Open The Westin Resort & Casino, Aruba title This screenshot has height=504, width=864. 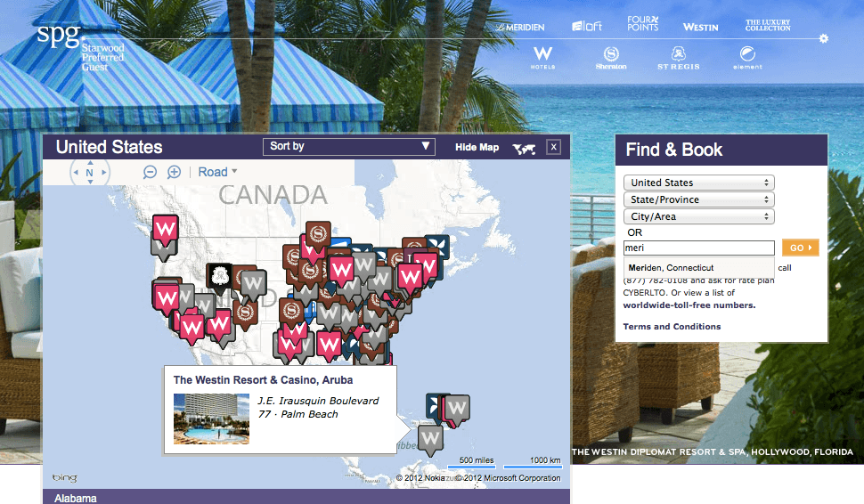coord(263,380)
